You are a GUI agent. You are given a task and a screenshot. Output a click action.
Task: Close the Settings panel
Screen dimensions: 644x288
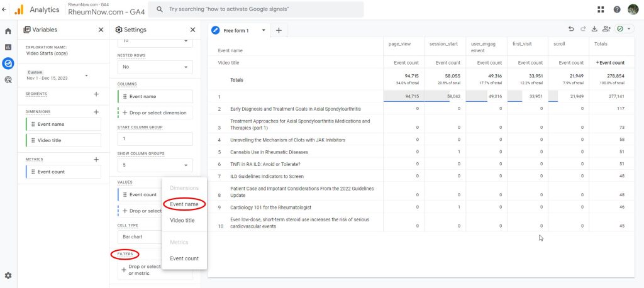pos(192,30)
